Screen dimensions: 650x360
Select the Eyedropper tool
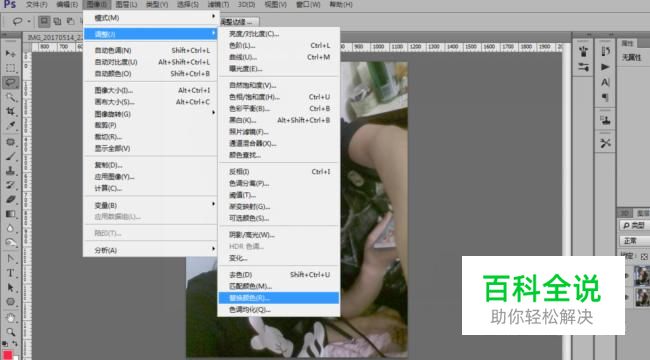coord(10,126)
